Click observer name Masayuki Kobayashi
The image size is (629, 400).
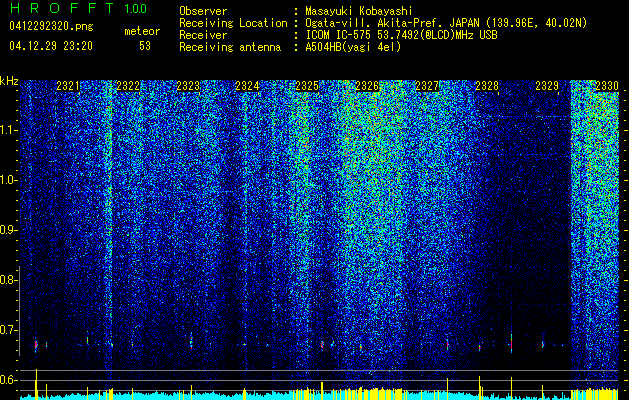358,11
